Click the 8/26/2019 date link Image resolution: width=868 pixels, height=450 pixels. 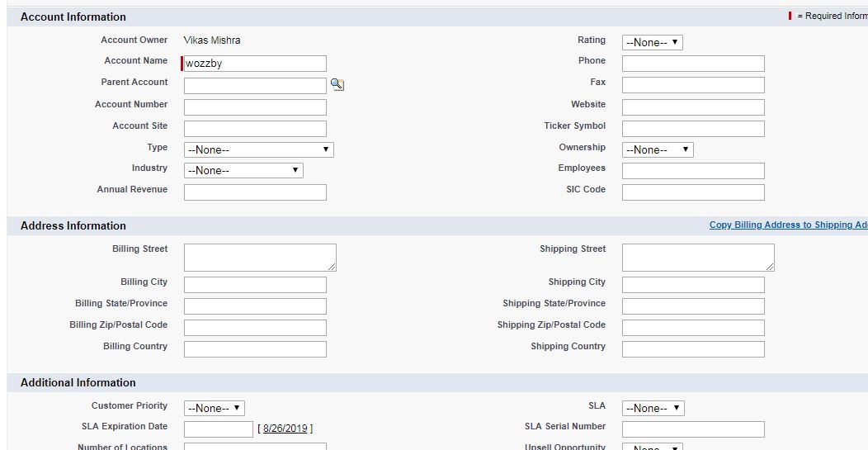click(x=285, y=429)
